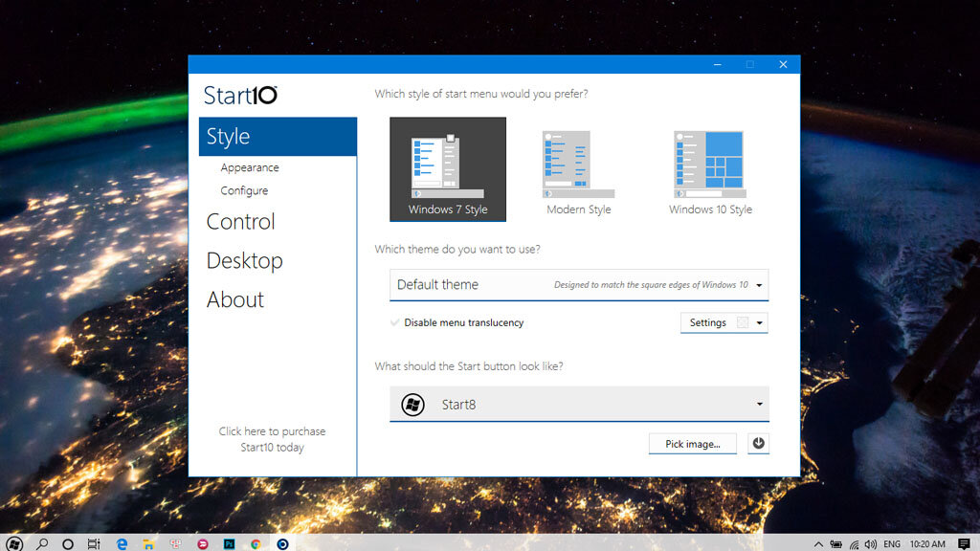Click the Start8 orb icon in dropdown
980x551 pixels.
(412, 405)
